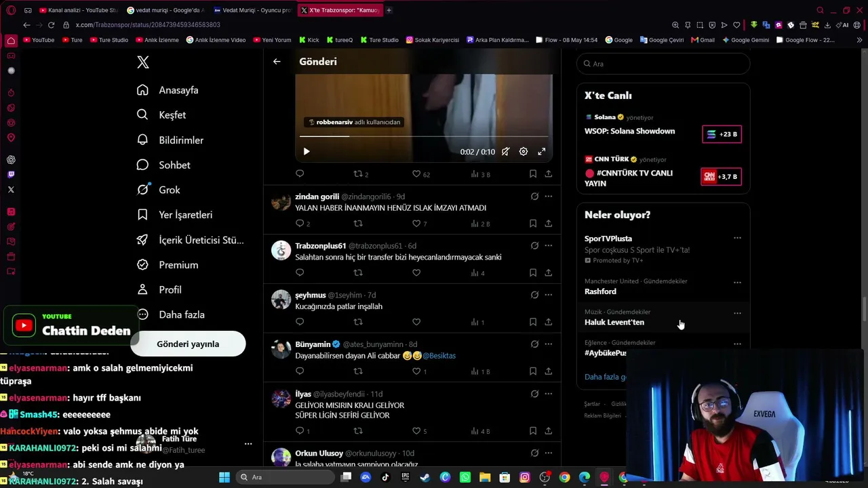This screenshot has width=868, height=488.
Task: Open WSOP: Solana Showdown live
Action: coord(629,131)
